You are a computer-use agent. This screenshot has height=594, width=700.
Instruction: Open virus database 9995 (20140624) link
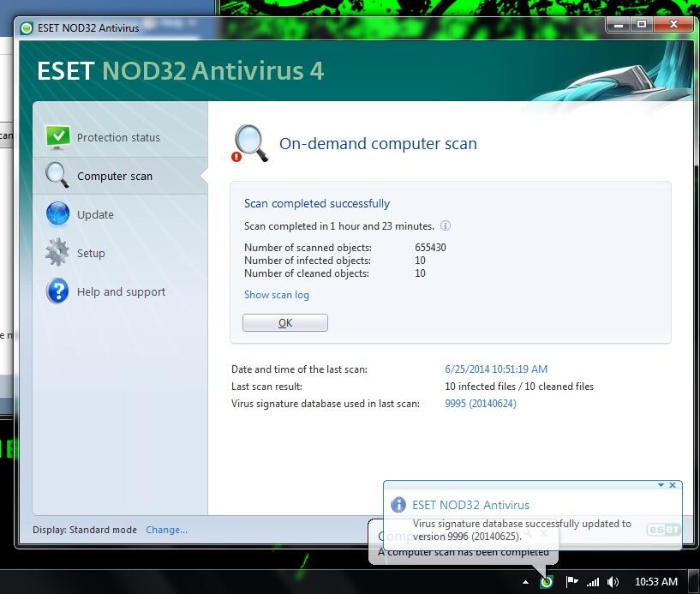coord(481,404)
